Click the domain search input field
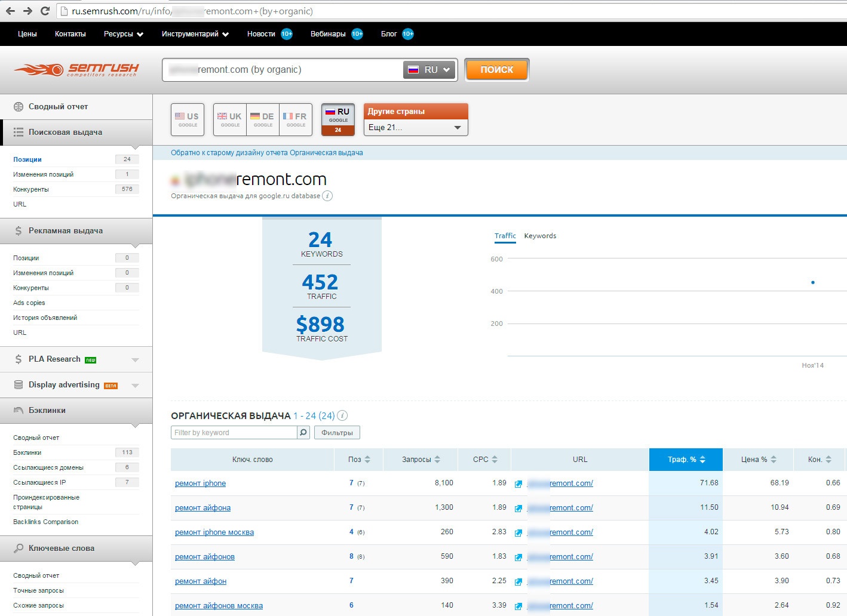This screenshot has height=616, width=847. [x=283, y=70]
